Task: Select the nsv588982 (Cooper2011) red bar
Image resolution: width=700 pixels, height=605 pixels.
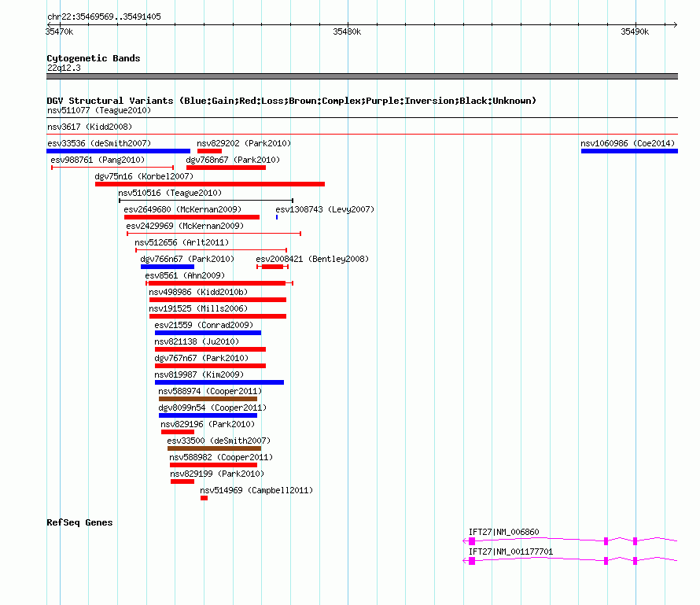Action: coord(213,465)
